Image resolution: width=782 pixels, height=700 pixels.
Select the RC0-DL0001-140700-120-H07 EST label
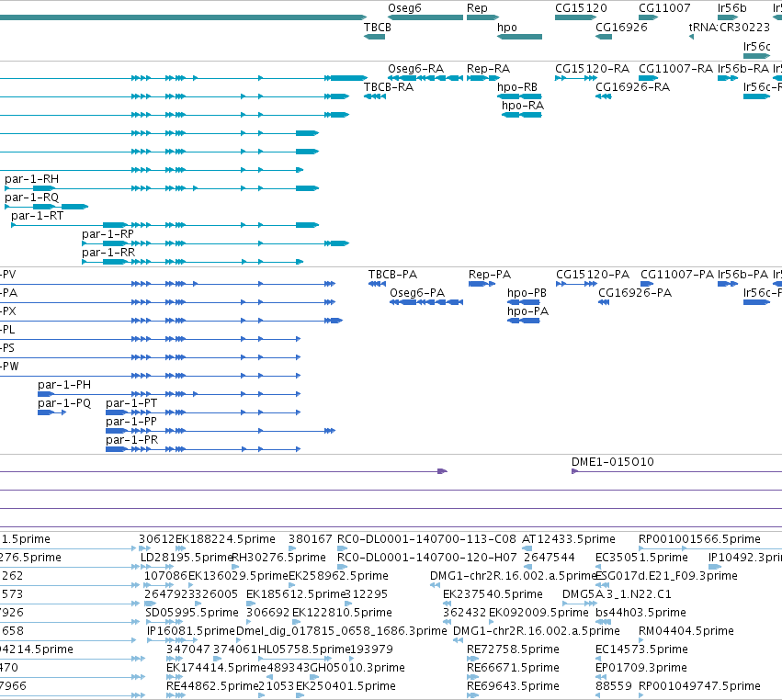[x=427, y=558]
